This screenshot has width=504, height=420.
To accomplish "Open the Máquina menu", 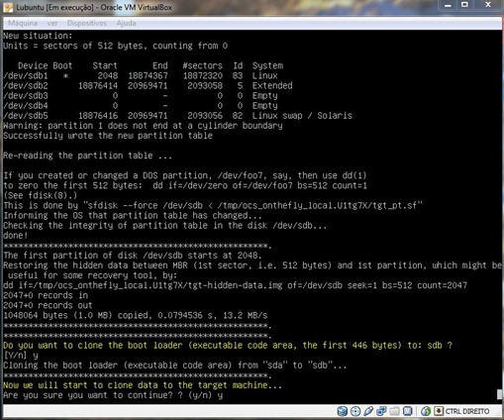I will pyautogui.click(x=23, y=23).
